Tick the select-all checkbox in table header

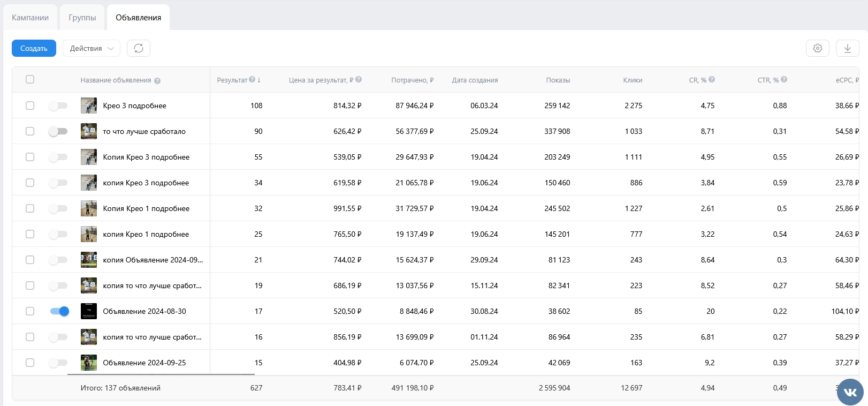[30, 79]
